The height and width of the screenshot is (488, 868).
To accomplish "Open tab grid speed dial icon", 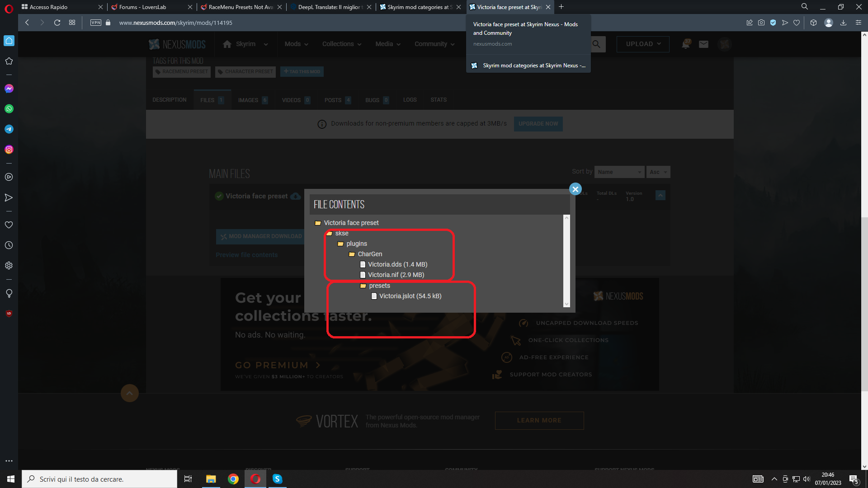I will pos(72,23).
